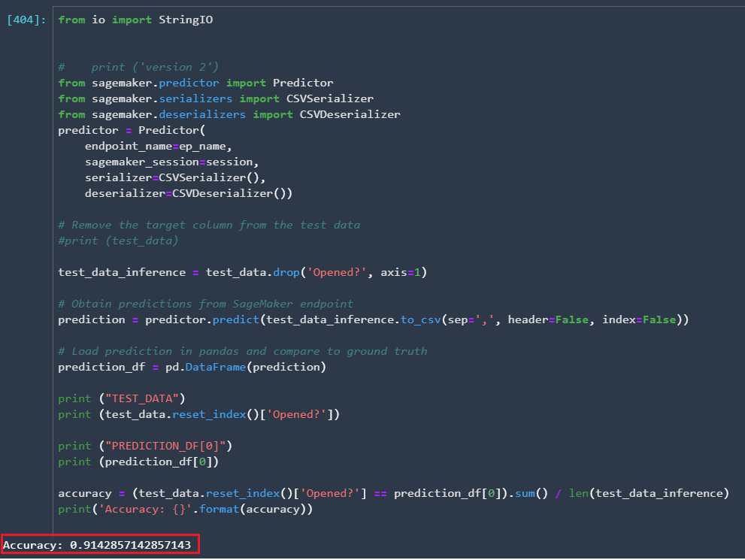The image size is (745, 560).
Task: Click the endpoint_name=ep_name argument
Action: [x=158, y=147]
